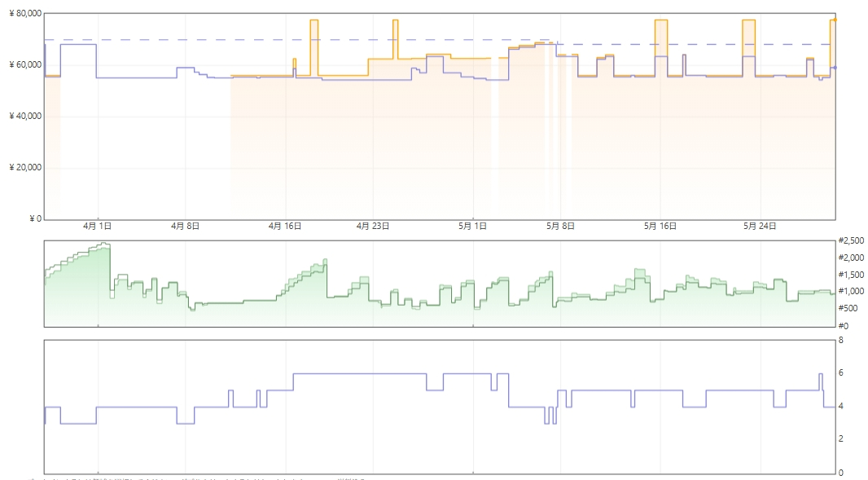Click the #1,000 sales rank axis label

(852, 292)
